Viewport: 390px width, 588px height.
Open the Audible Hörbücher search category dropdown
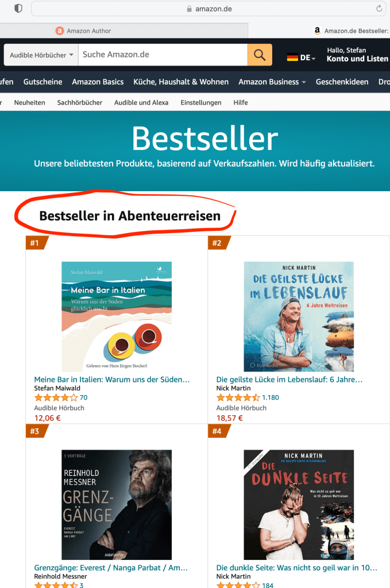coord(41,55)
